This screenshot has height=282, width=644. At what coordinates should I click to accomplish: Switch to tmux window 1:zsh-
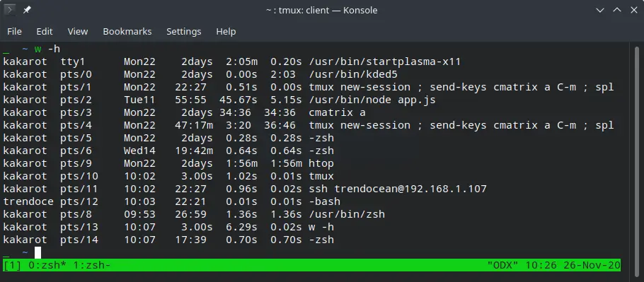click(x=91, y=265)
